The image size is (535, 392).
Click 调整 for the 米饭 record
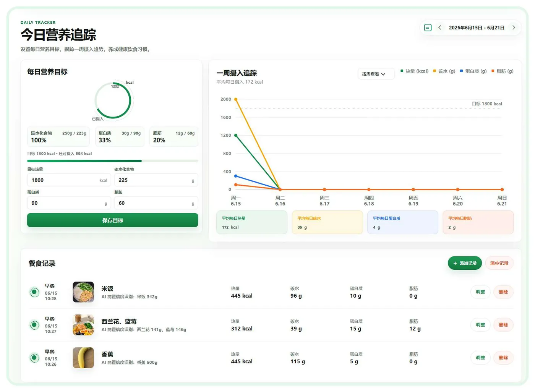480,292
